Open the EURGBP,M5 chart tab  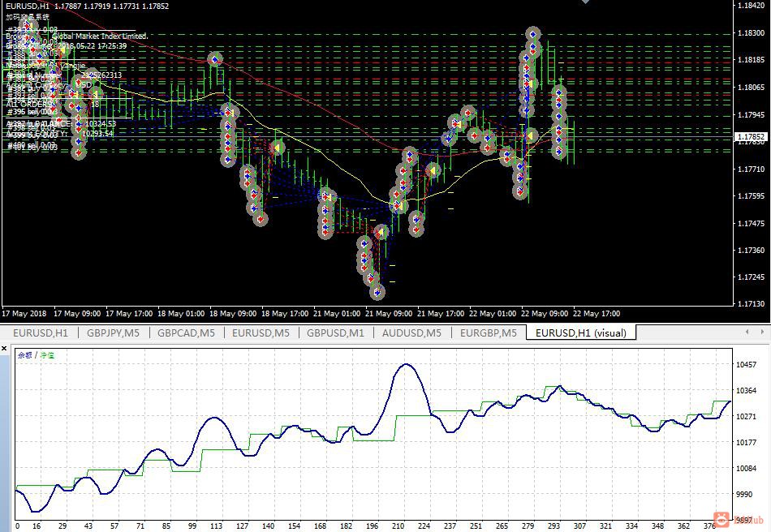(x=489, y=333)
